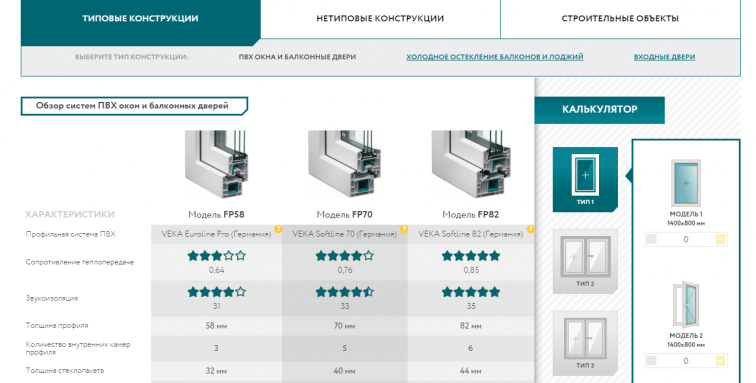Switch to СТРОИТЕЛЬНЫЕ ОБЪЕКТЫ tab
756x383 pixels.
coord(620,19)
